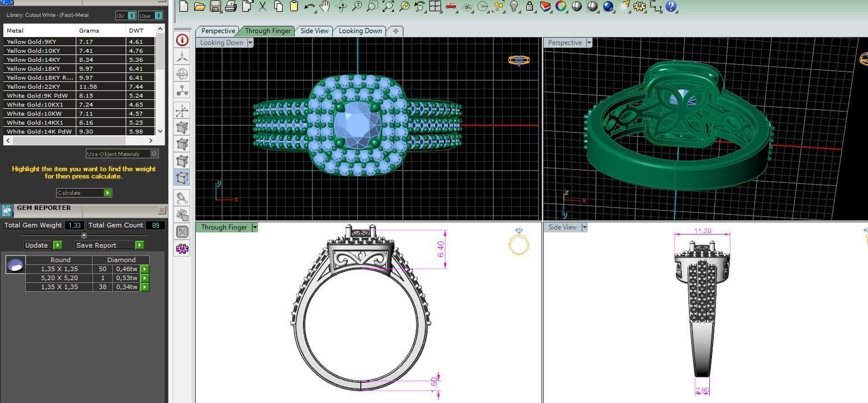
Task: Click the Save Report button
Action: [x=109, y=245]
